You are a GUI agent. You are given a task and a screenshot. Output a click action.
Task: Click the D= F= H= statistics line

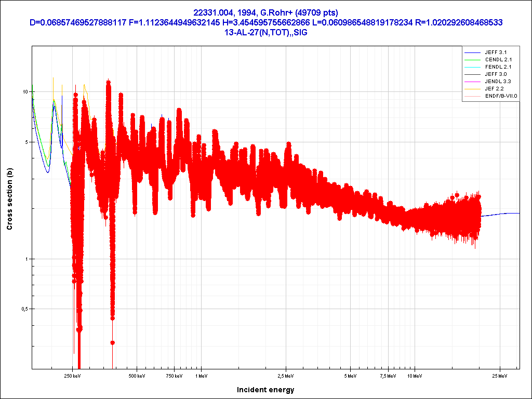[265, 22]
